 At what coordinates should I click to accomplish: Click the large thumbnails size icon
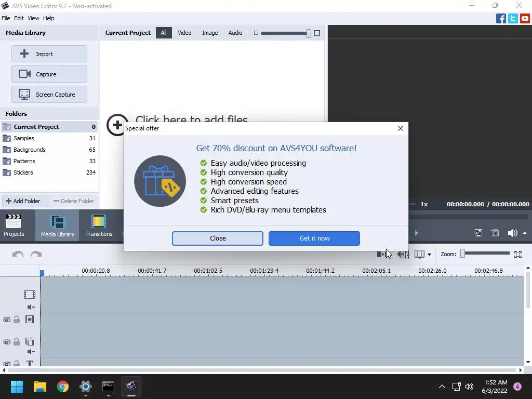(x=317, y=33)
